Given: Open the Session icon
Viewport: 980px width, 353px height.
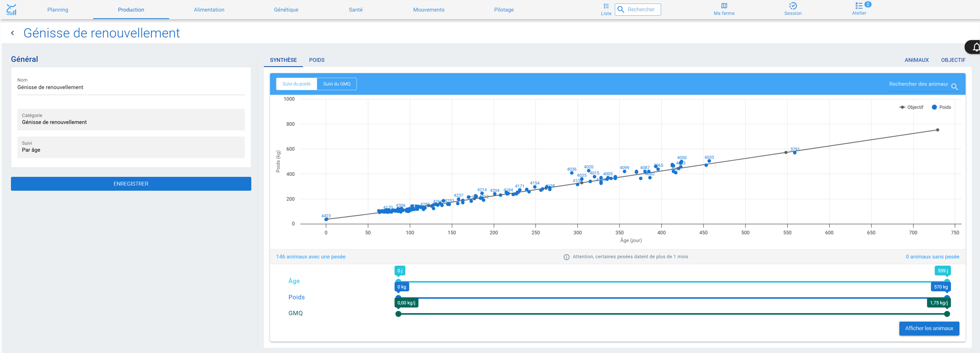Looking at the screenshot, I should click(x=793, y=9).
